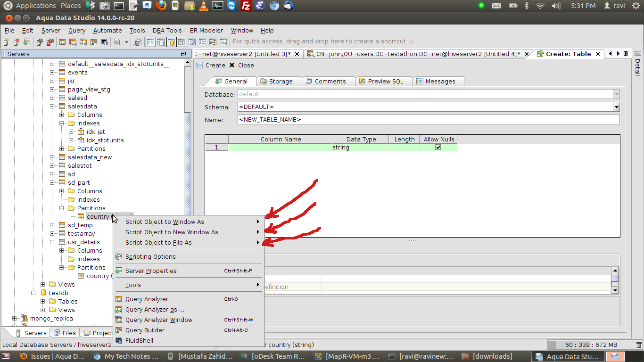Switch to the Files panel tab
The height and width of the screenshot is (362, 644).
click(x=65, y=333)
